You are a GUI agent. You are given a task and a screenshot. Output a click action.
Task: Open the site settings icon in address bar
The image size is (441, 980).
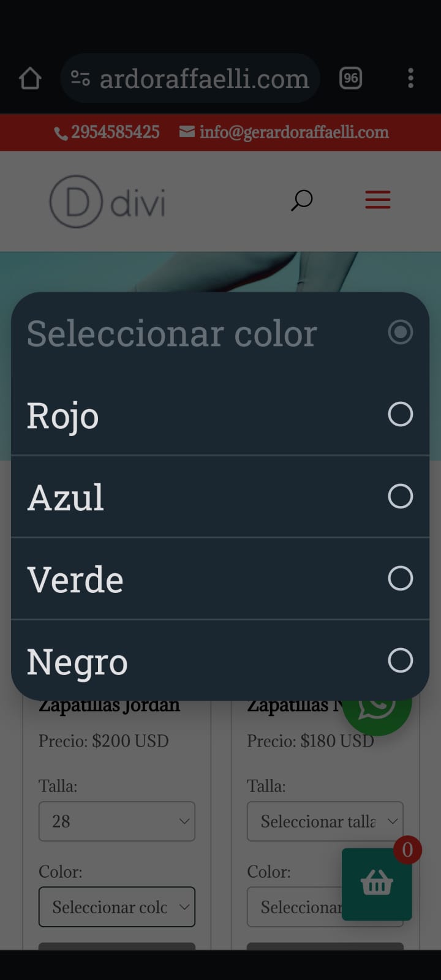point(80,78)
